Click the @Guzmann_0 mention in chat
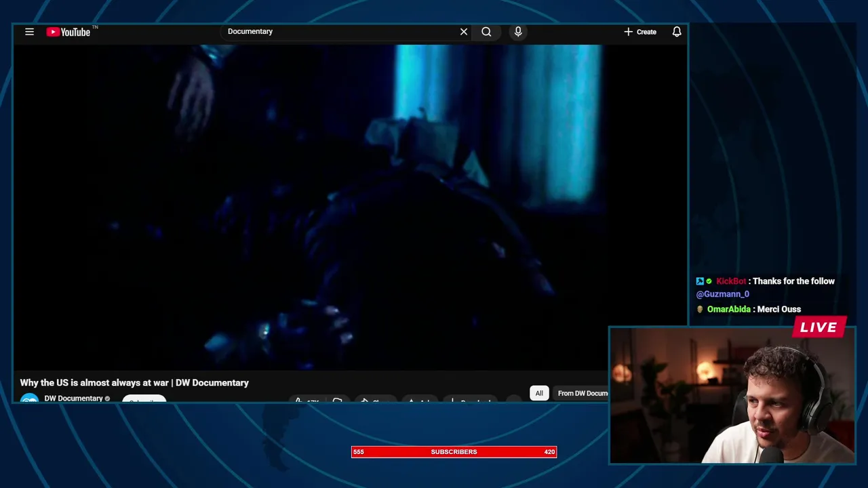 coord(723,294)
